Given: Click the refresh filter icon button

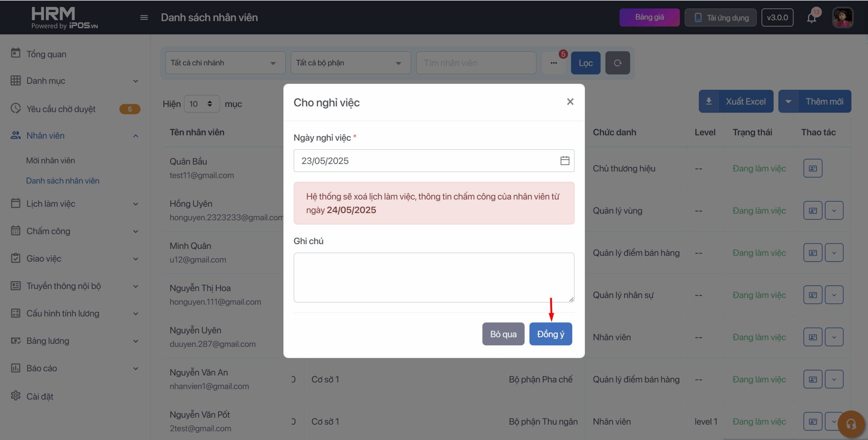Looking at the screenshot, I should click(x=617, y=63).
